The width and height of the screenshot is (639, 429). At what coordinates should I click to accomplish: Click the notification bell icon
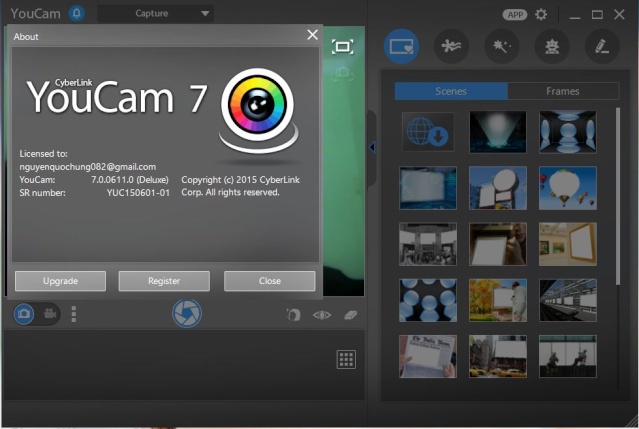76,13
